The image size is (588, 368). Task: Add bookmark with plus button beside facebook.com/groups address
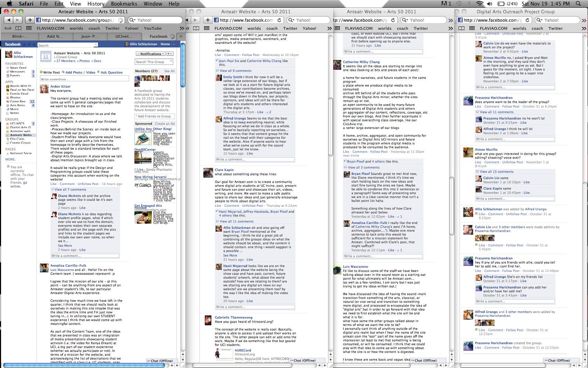(x=30, y=20)
